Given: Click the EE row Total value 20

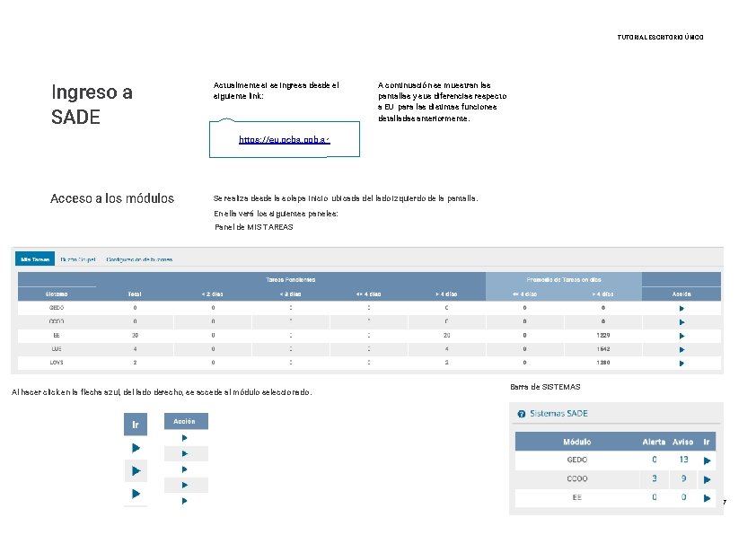Looking at the screenshot, I should pos(135,335).
